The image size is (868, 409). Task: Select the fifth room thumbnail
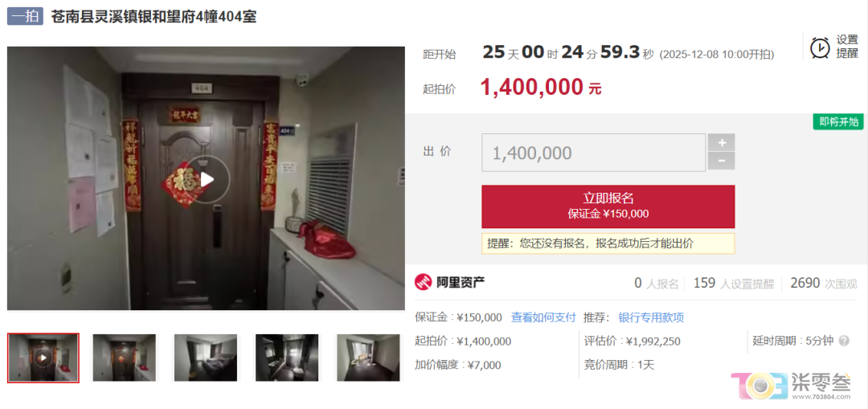(x=368, y=358)
